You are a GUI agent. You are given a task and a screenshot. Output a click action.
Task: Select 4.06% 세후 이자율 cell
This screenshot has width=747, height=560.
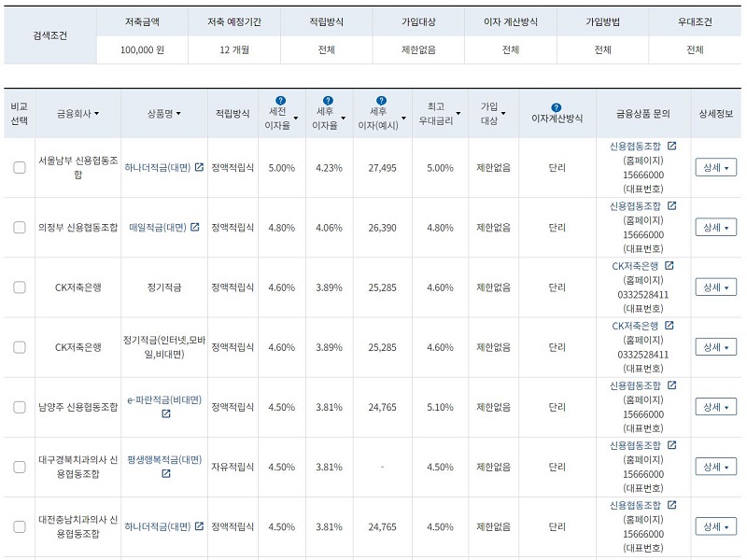tap(329, 228)
